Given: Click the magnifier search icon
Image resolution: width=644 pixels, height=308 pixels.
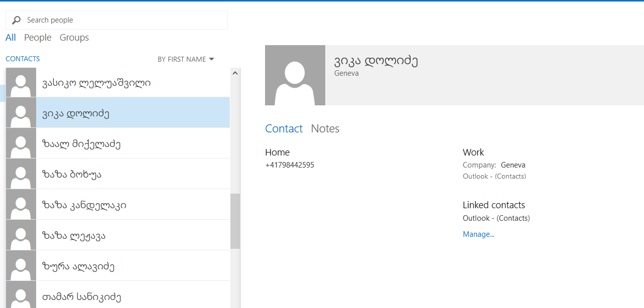Looking at the screenshot, I should tap(17, 20).
